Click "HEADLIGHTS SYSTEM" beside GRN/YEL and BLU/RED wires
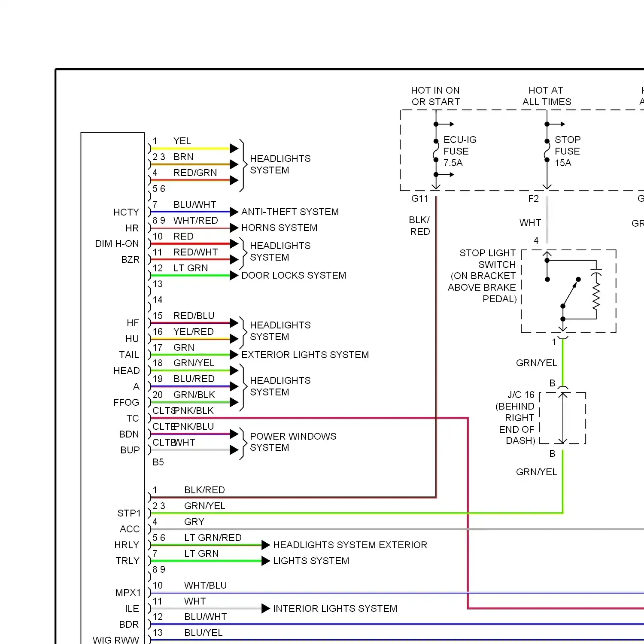Screen dimensions: 644x644 coord(280,386)
